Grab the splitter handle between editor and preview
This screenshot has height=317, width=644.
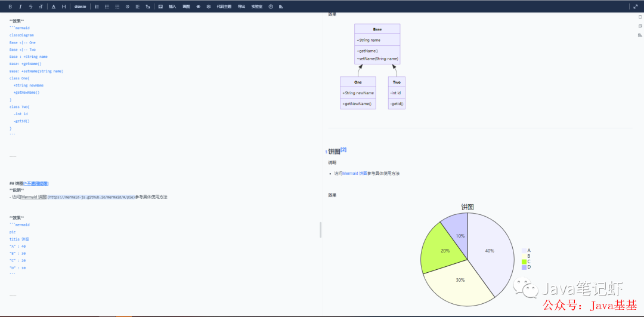click(321, 230)
